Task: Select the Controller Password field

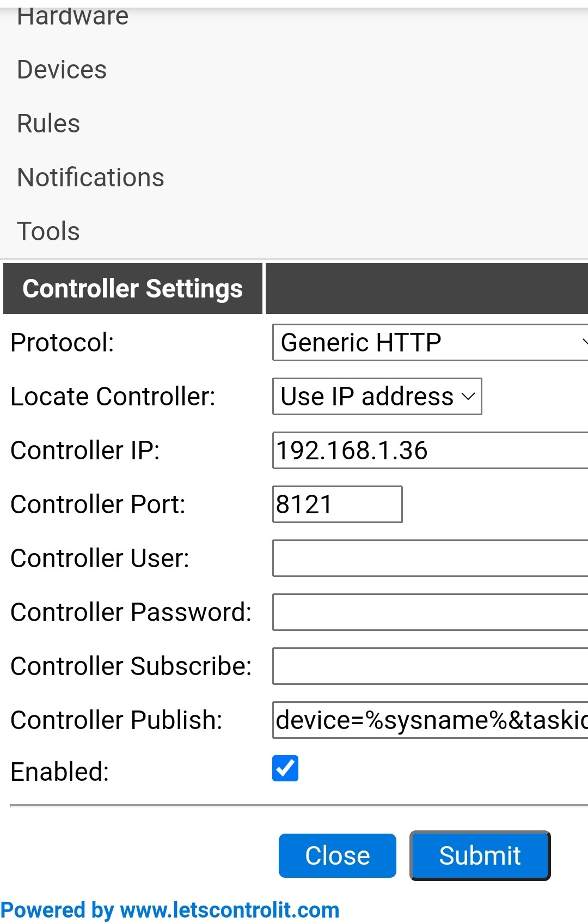Action: [430, 612]
